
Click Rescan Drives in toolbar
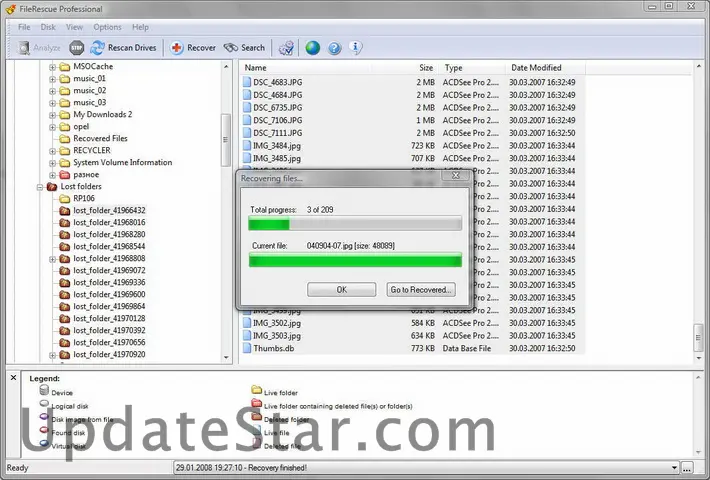[x=123, y=48]
